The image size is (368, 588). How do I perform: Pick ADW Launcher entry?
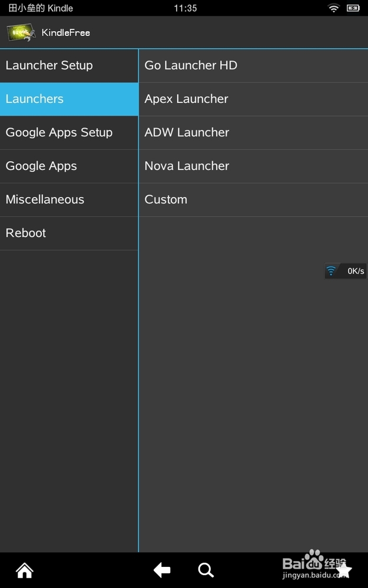pyautogui.click(x=253, y=132)
